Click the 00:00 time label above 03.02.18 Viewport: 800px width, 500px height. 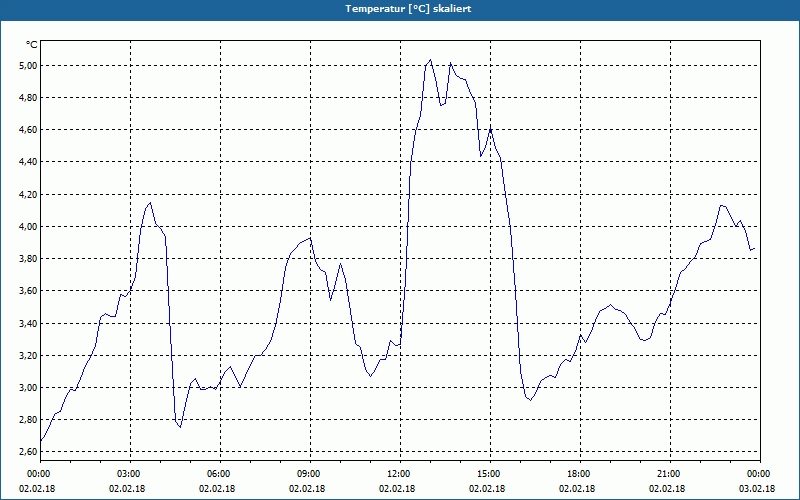point(760,474)
